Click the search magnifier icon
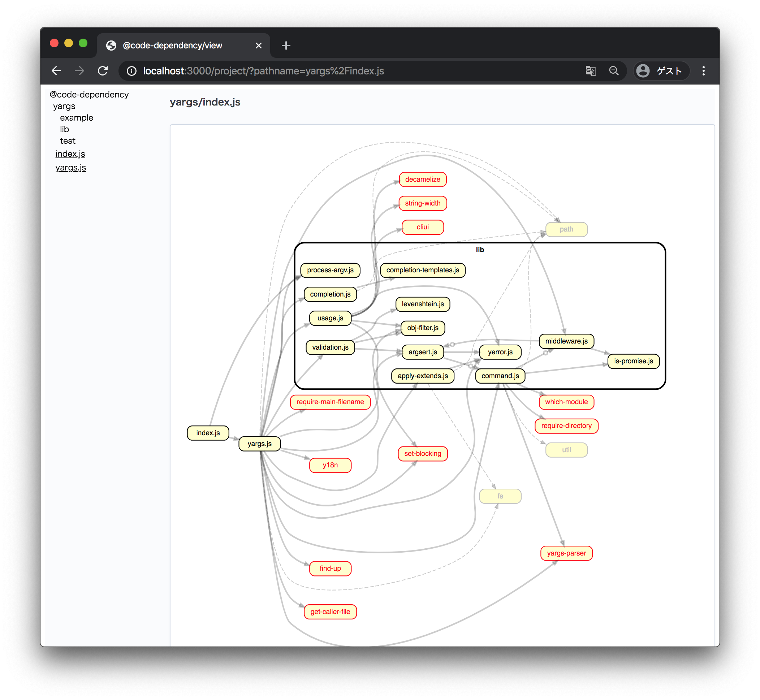The image size is (760, 700). pos(614,71)
